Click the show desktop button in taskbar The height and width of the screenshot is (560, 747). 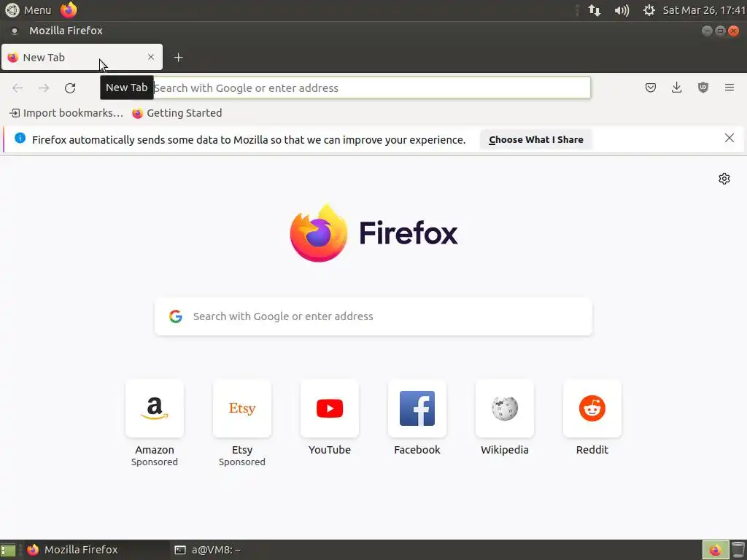(8, 550)
